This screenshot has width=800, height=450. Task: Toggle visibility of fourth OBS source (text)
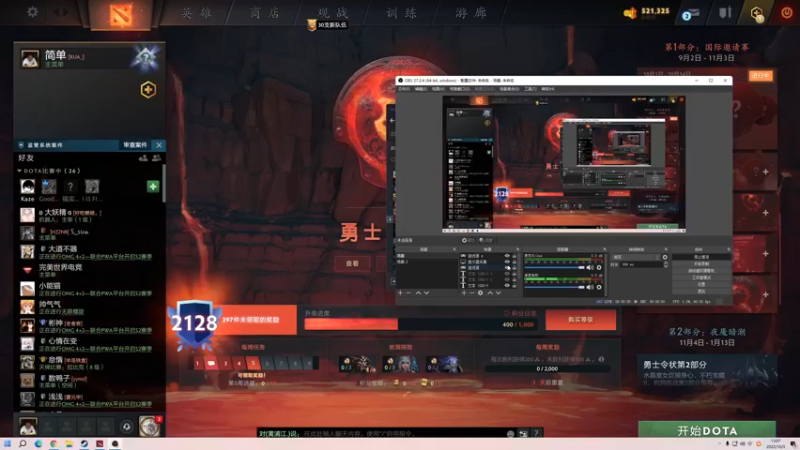point(507,273)
